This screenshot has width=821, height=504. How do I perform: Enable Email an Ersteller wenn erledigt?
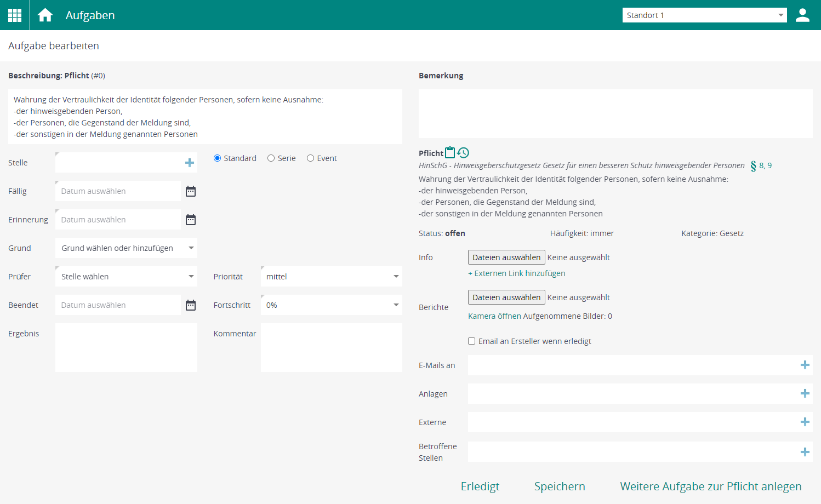(x=472, y=341)
